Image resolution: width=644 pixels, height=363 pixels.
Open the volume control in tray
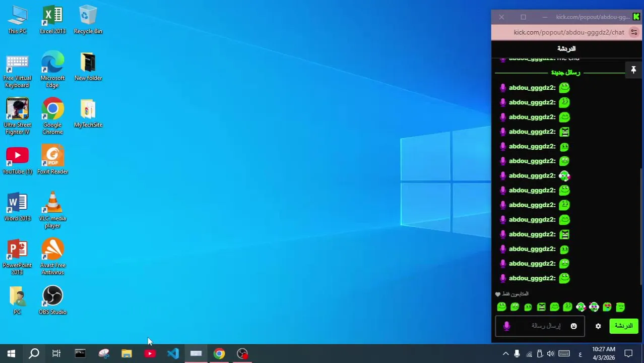point(550,354)
